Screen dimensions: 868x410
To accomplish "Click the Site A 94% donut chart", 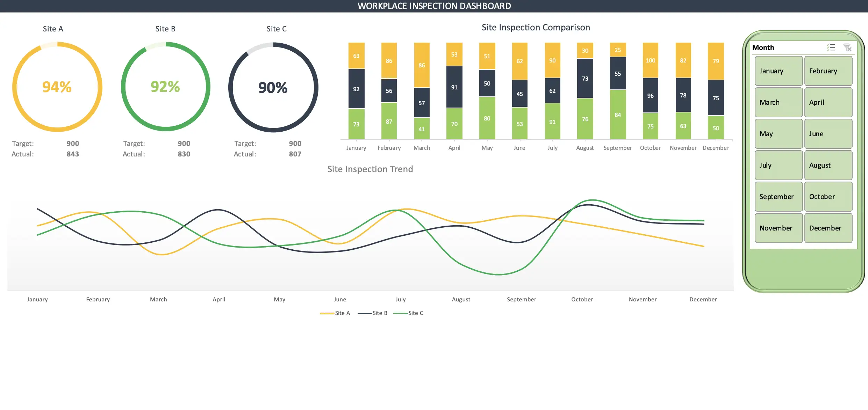I will click(x=57, y=87).
